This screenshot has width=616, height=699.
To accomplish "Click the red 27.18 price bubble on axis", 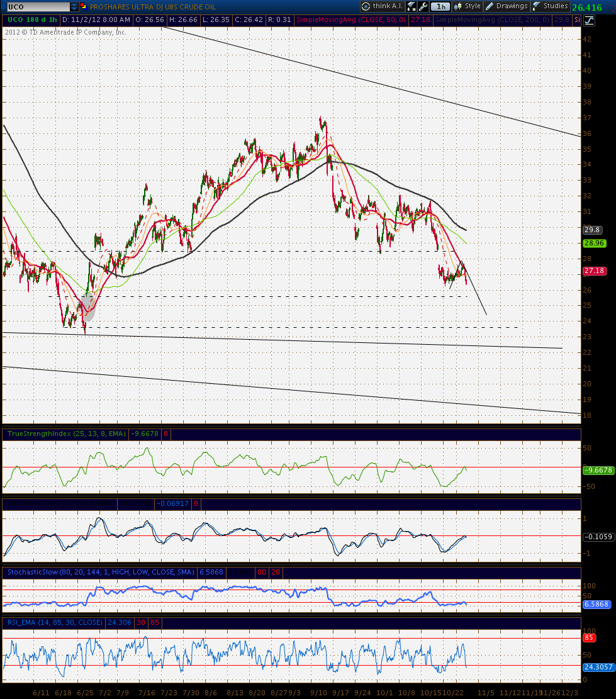I will [x=594, y=271].
